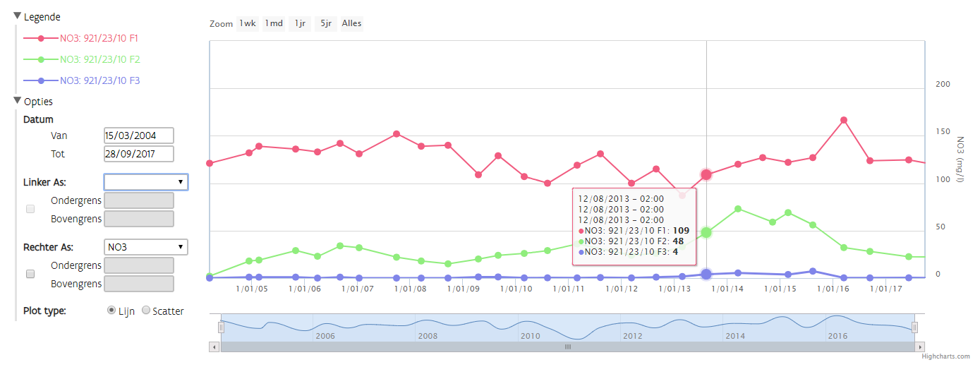980x367 pixels.
Task: Select the Alles zoom button
Action: coord(351,23)
